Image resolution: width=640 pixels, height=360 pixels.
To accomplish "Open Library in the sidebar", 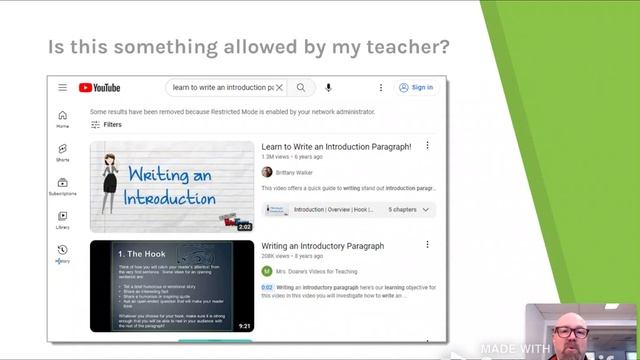I will 62,220.
